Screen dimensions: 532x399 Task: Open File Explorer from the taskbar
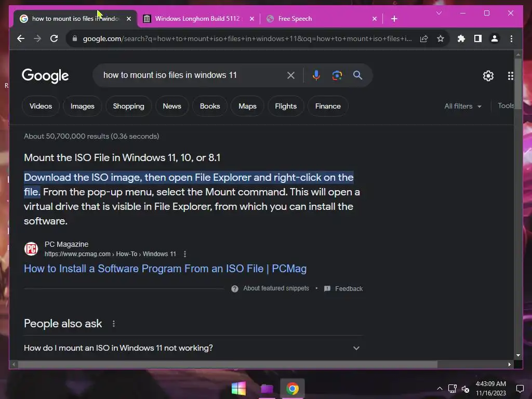267,389
